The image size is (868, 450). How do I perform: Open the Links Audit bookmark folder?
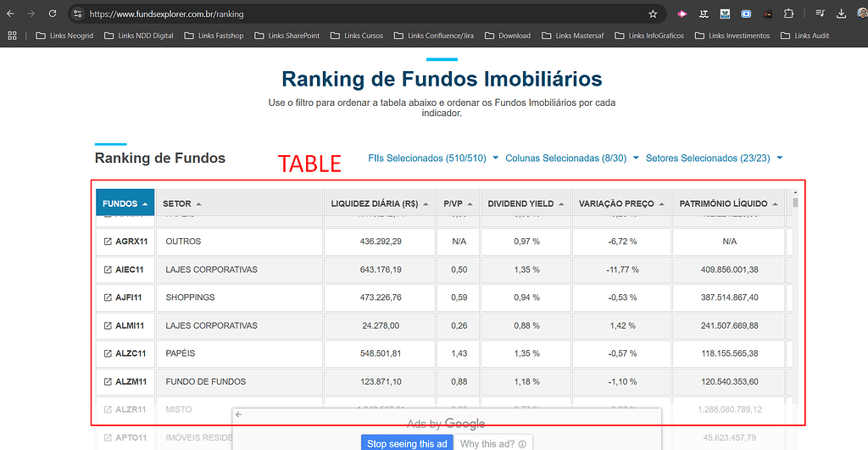point(805,36)
